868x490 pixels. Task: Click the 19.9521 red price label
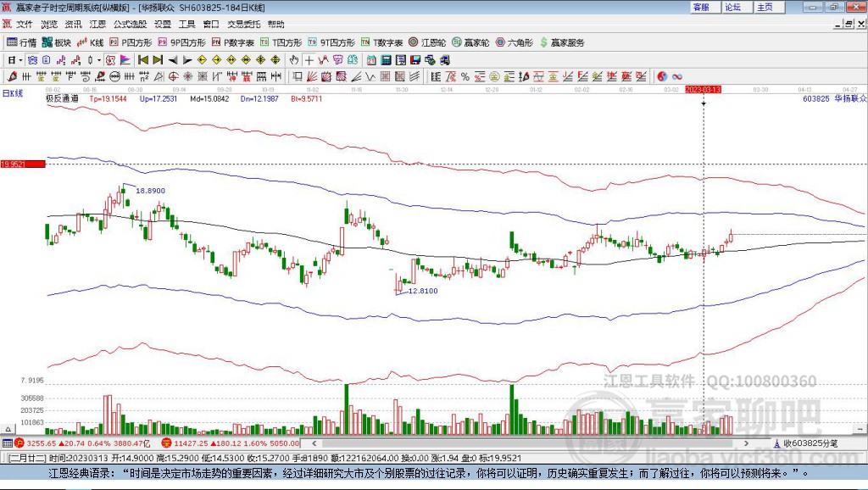23,164
